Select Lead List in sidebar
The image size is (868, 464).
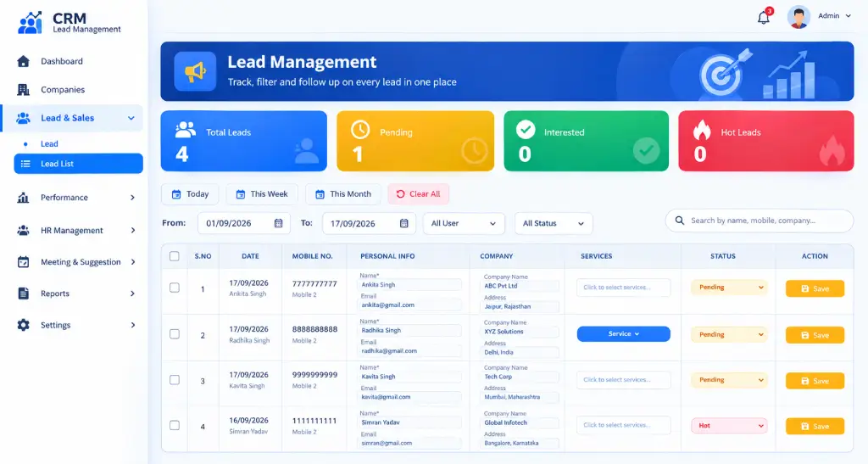(x=79, y=164)
